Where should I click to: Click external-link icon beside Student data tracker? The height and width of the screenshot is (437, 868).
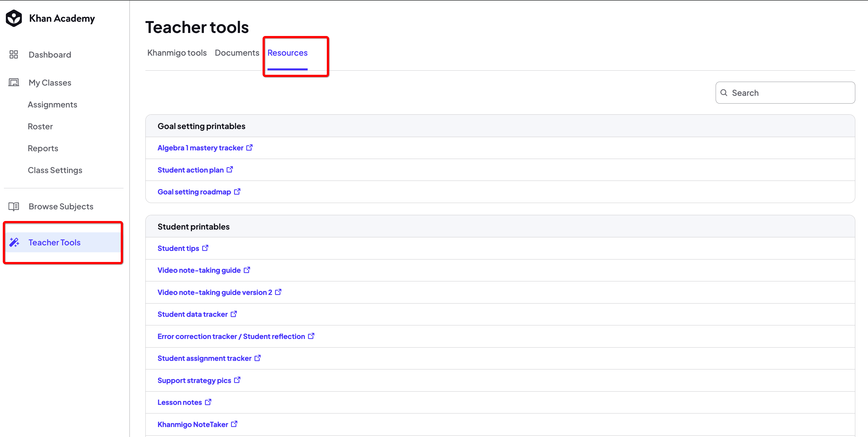click(234, 314)
